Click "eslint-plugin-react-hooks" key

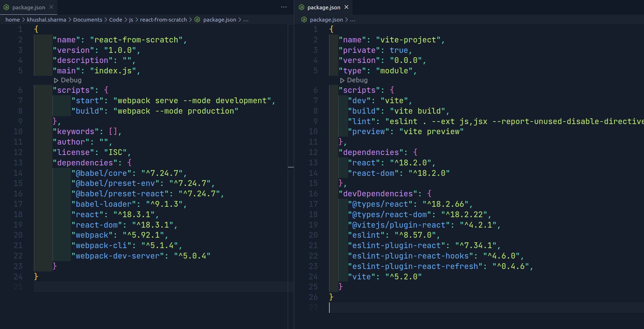click(x=411, y=256)
